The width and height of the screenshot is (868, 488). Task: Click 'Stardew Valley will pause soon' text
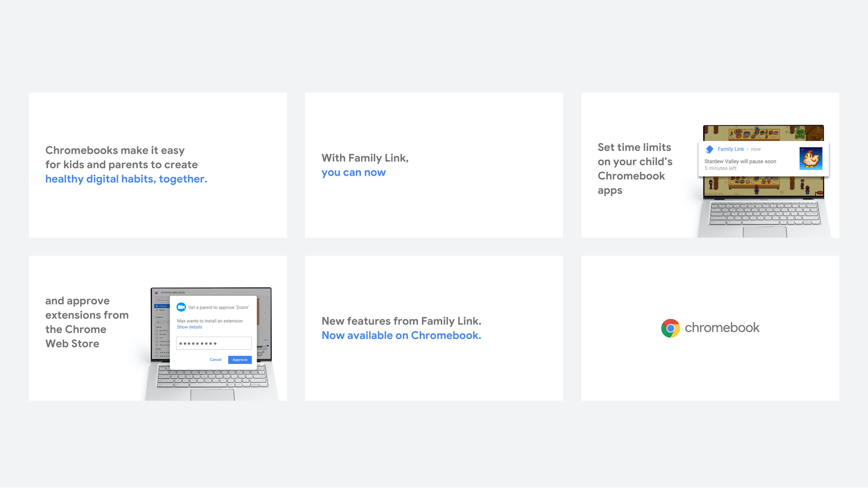pyautogui.click(x=740, y=161)
